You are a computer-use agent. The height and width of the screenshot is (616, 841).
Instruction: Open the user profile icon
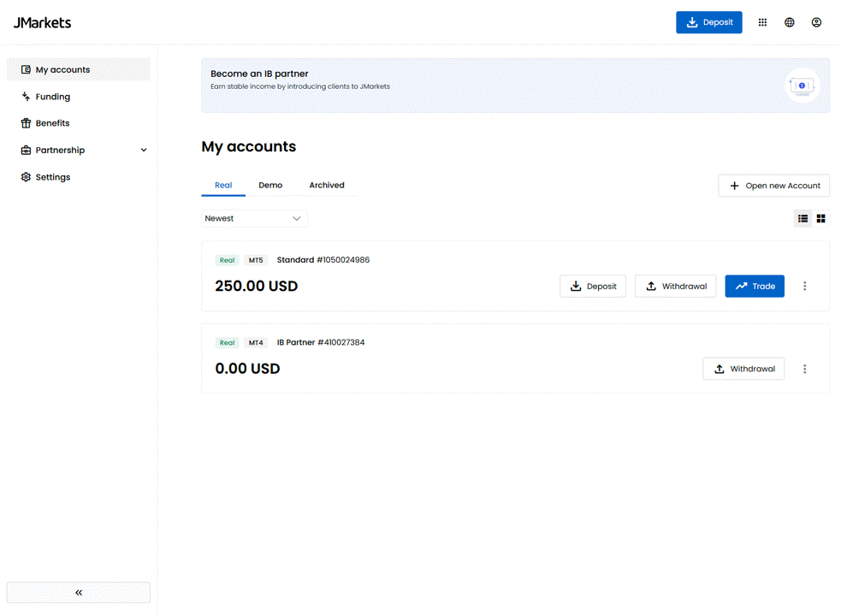tap(816, 22)
